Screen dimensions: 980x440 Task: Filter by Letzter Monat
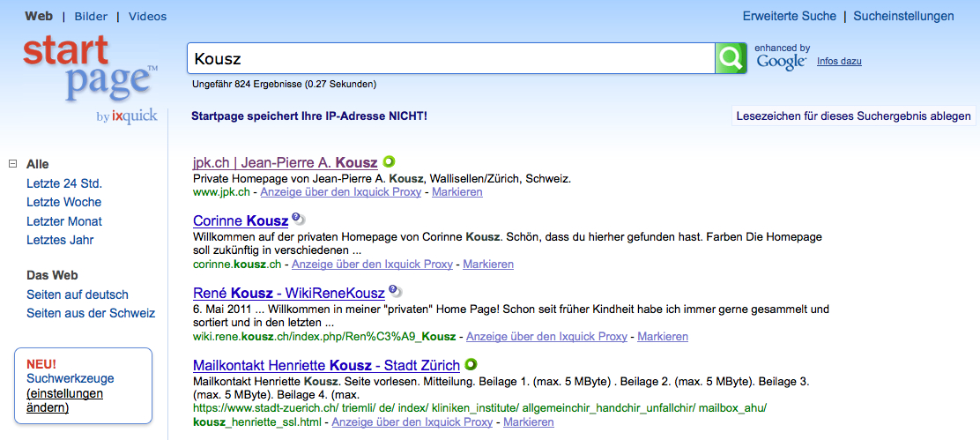coord(64,221)
